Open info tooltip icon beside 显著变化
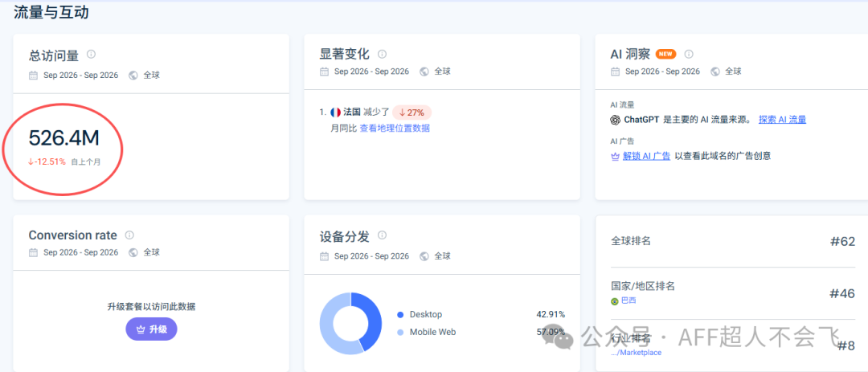 pos(382,55)
